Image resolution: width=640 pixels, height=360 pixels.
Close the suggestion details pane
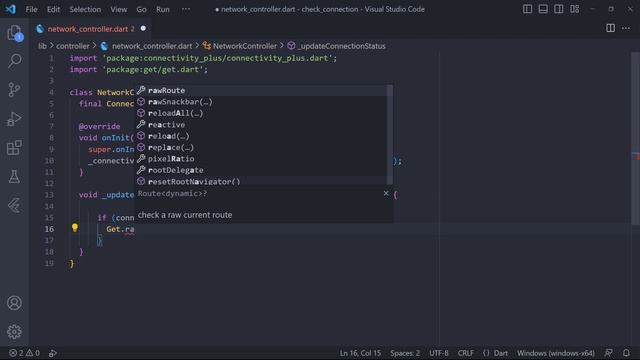click(386, 193)
